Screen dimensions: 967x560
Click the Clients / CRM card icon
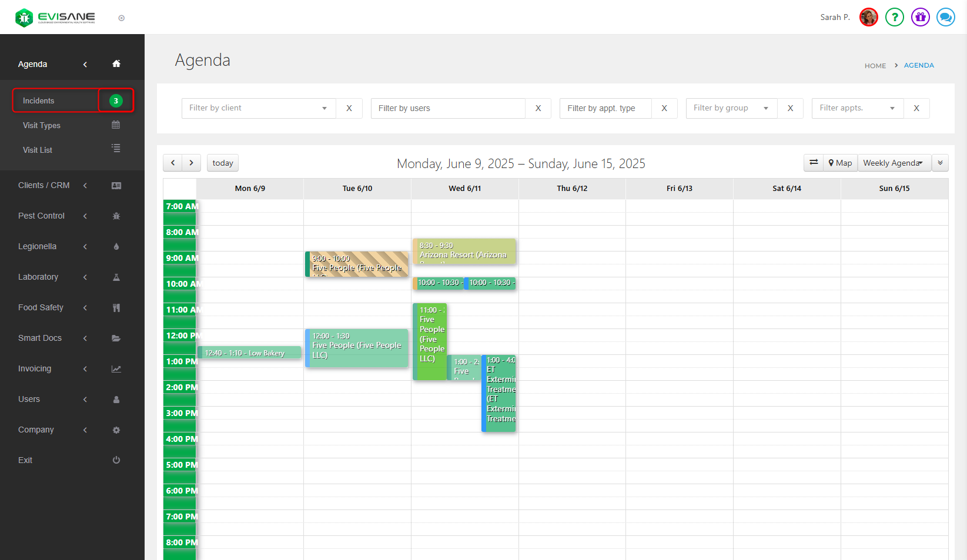pyautogui.click(x=116, y=185)
